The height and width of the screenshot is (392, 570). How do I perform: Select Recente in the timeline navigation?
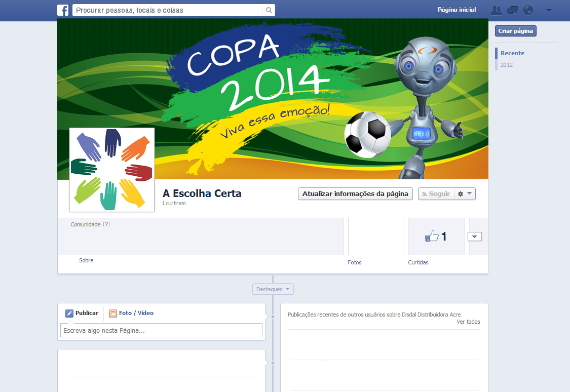[x=512, y=53]
